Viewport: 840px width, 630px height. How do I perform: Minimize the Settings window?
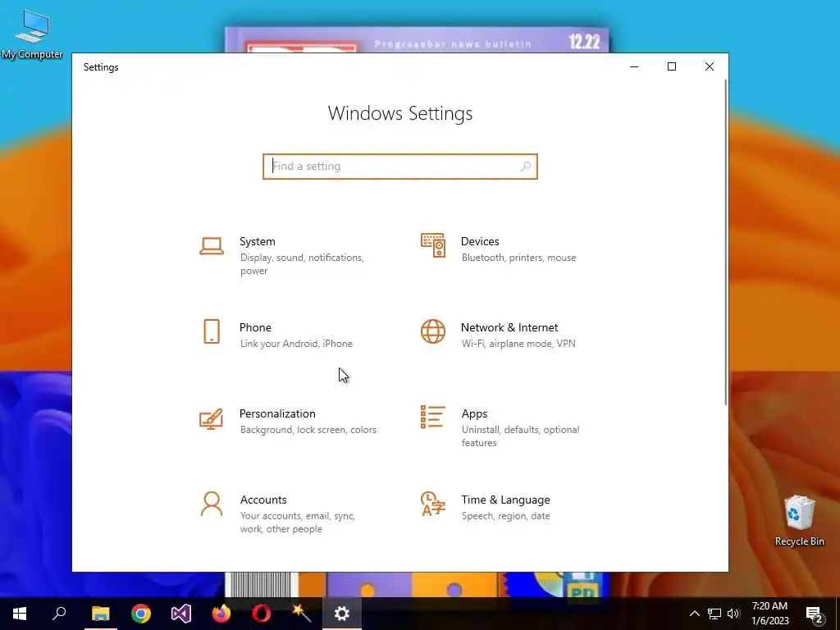[634, 67]
